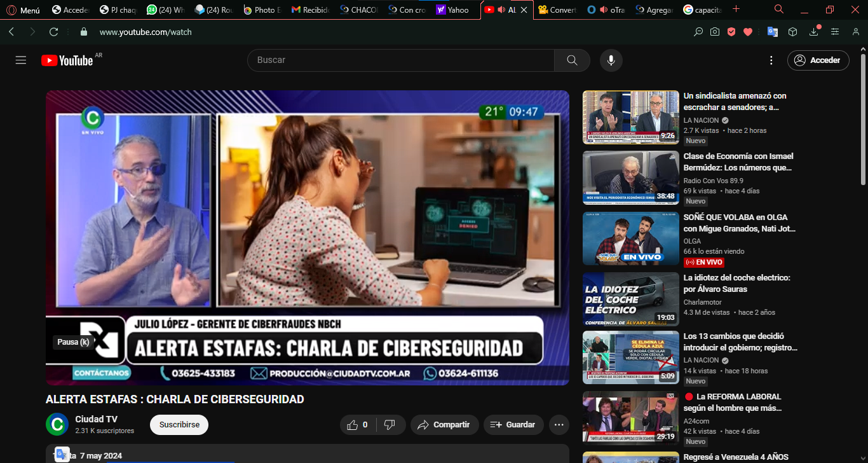Open more actions menu below video
868x463 pixels.
click(559, 425)
